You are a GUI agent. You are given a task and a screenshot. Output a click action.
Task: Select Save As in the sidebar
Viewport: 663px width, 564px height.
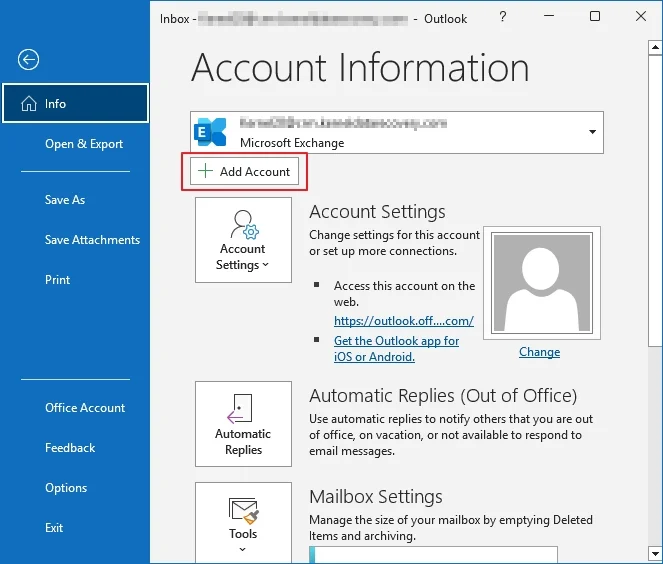65,200
